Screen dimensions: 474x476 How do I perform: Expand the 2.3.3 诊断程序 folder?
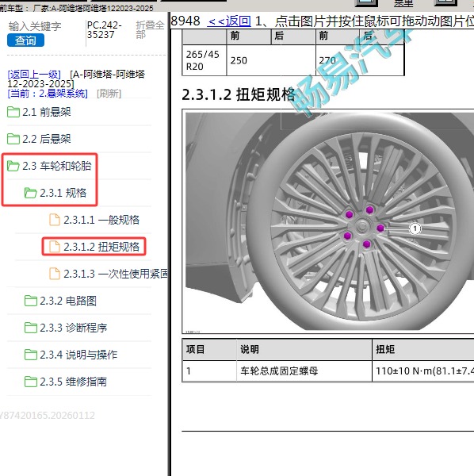click(x=73, y=328)
